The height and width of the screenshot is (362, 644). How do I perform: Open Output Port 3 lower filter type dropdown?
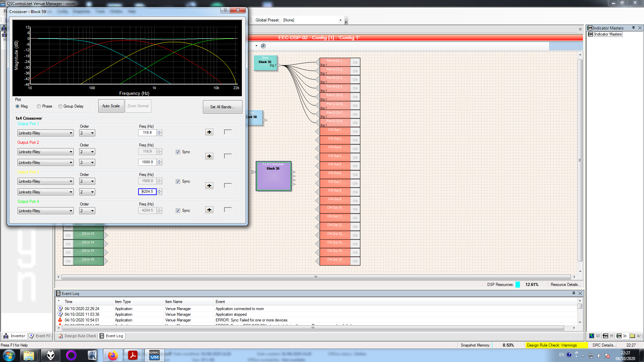[x=45, y=192]
